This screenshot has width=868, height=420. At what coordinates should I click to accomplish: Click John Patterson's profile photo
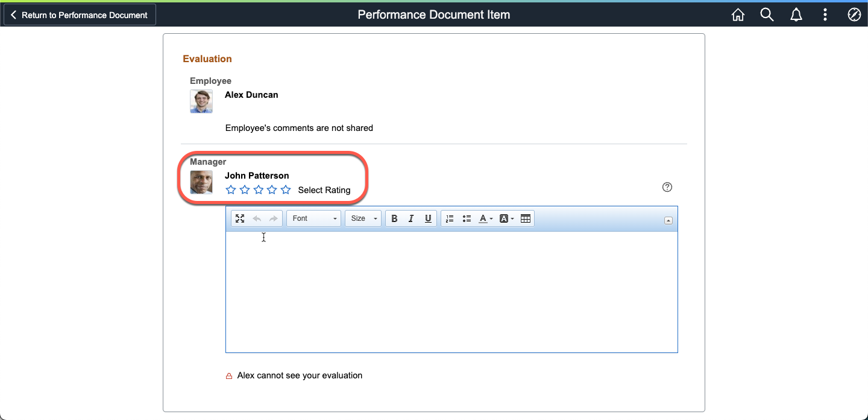pos(201,182)
